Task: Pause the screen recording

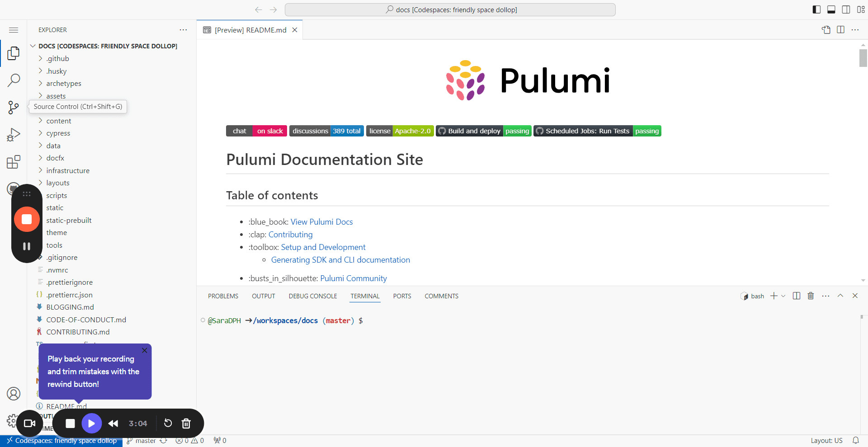Action: click(27, 246)
